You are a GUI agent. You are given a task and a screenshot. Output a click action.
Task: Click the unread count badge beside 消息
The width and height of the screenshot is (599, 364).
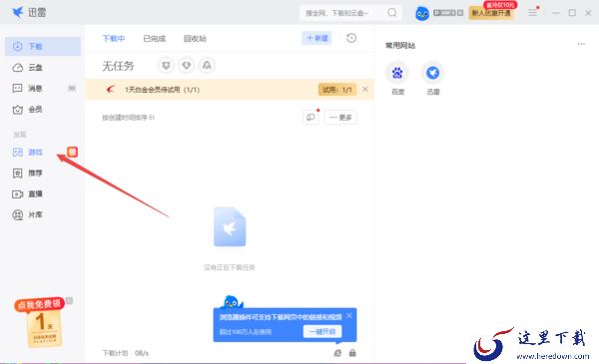(72, 89)
